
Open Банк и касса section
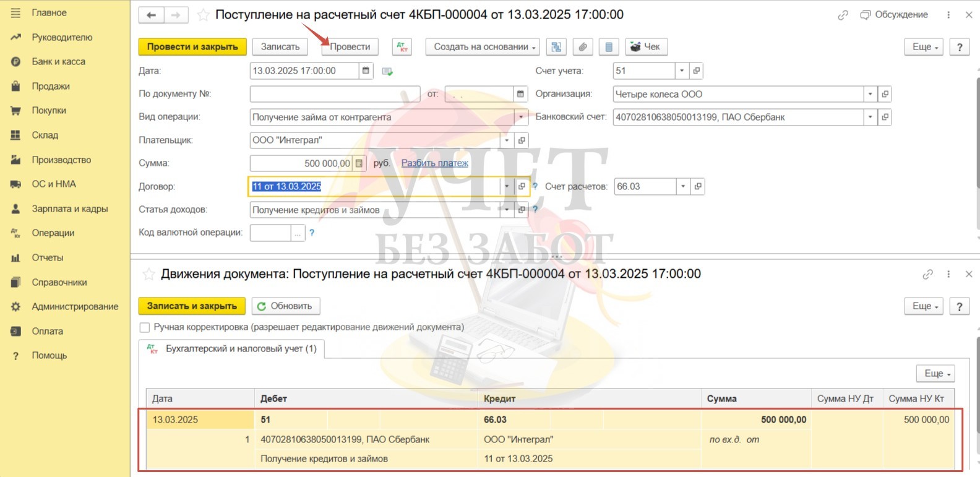(x=58, y=61)
